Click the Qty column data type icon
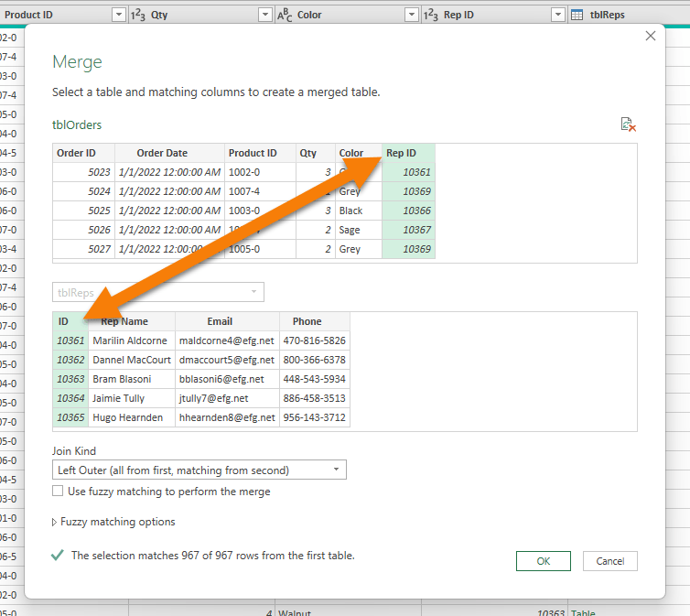 tap(138, 15)
